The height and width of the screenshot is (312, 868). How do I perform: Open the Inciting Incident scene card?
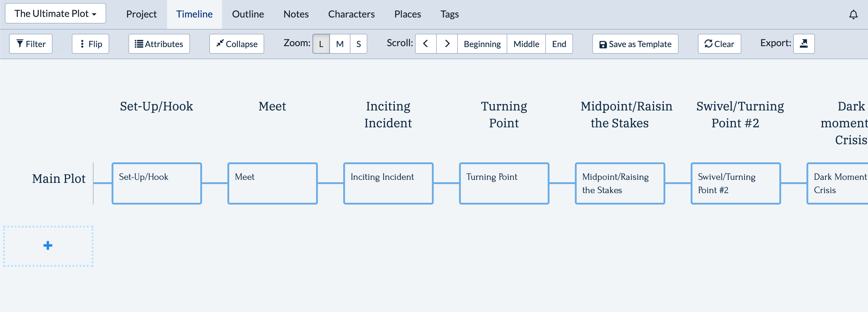pos(388,183)
